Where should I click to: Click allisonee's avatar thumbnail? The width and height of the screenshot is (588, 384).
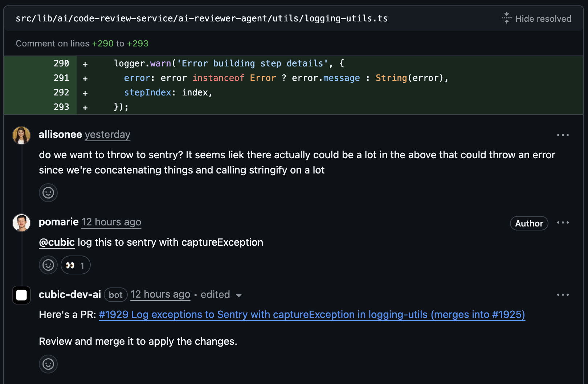click(21, 135)
